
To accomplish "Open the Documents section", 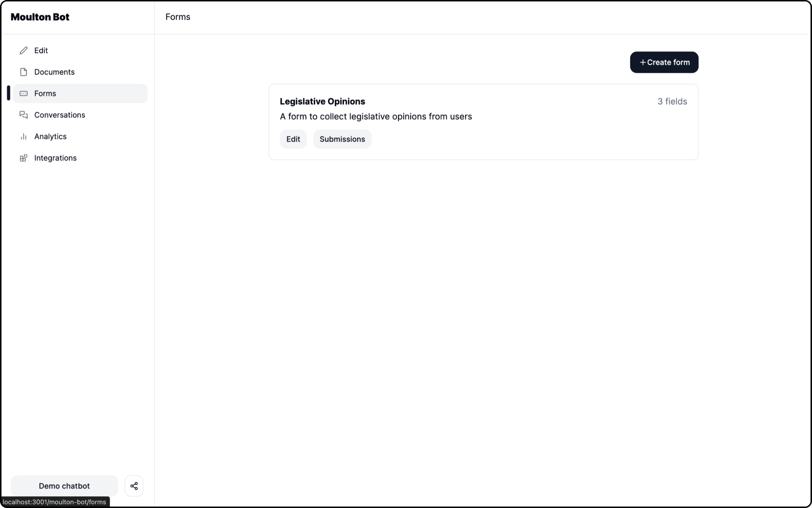I will click(x=54, y=72).
